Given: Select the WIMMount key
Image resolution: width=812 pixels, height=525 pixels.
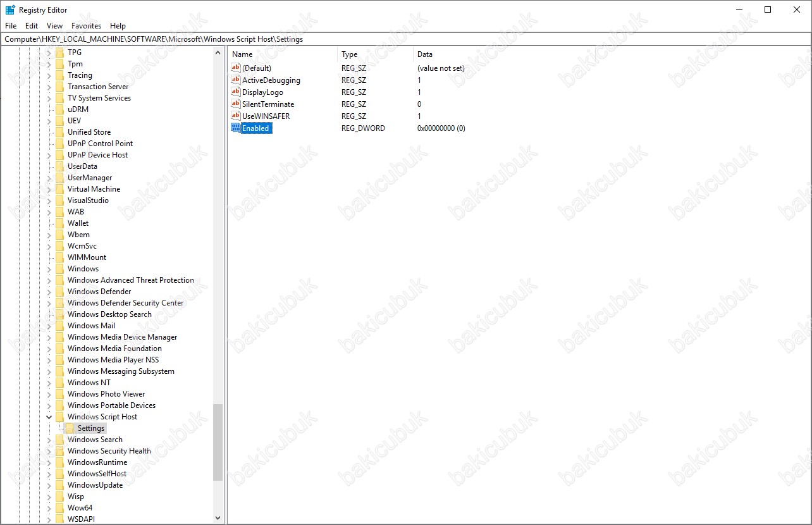Looking at the screenshot, I should coord(87,257).
